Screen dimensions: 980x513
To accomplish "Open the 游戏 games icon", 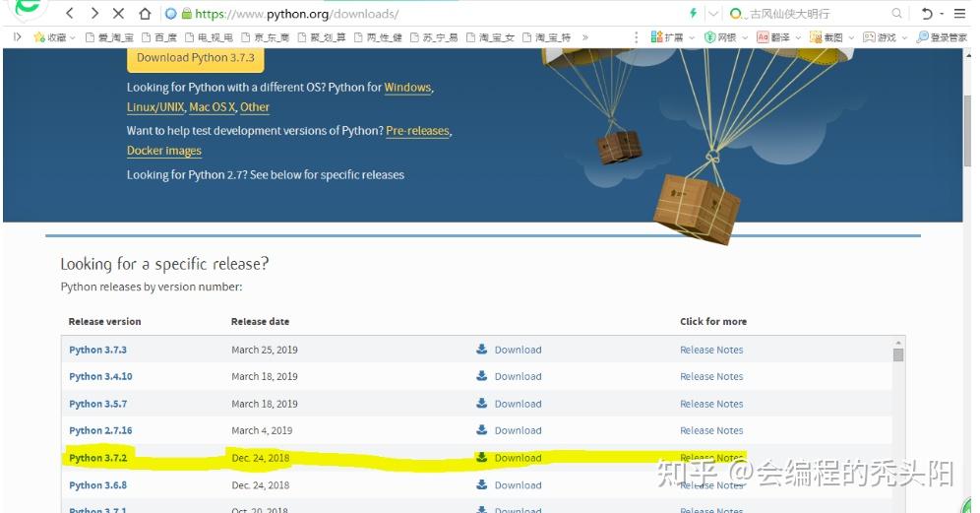I will [880, 37].
